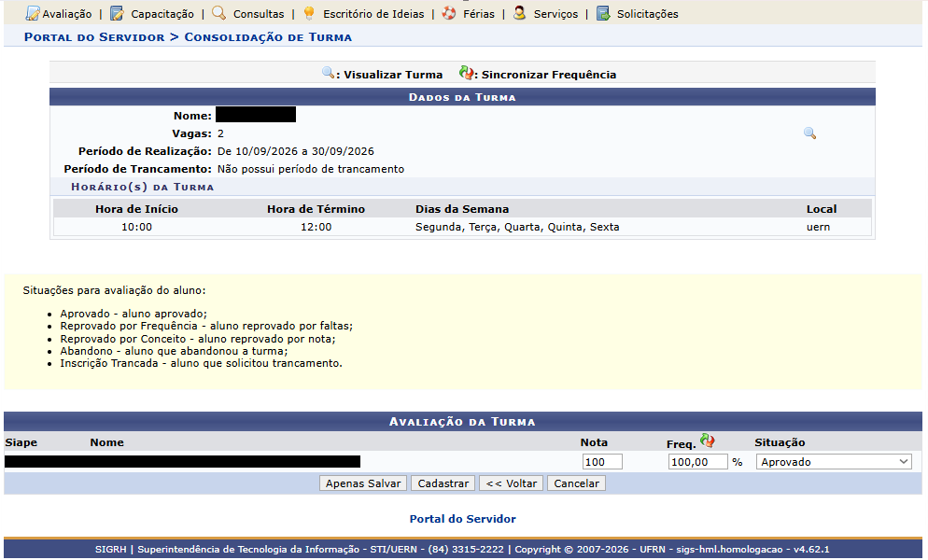Go back with the << Voltar button
This screenshot has height=560, width=928.
point(512,483)
